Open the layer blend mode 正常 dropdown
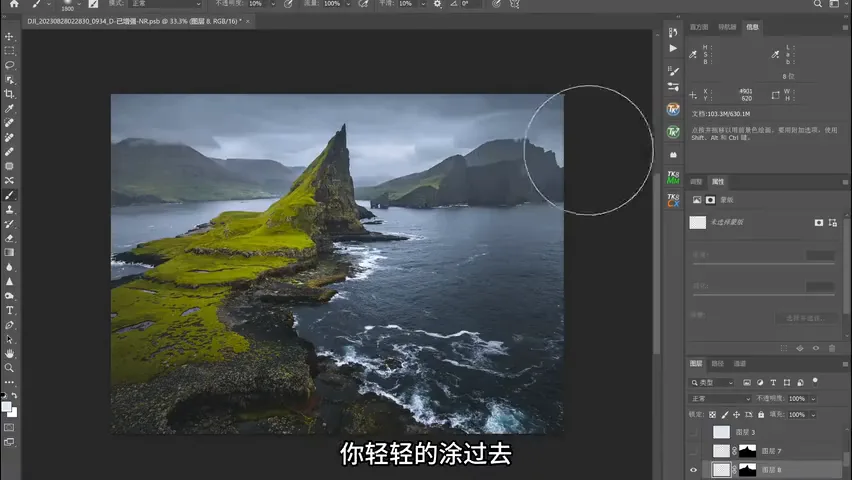 click(x=720, y=399)
